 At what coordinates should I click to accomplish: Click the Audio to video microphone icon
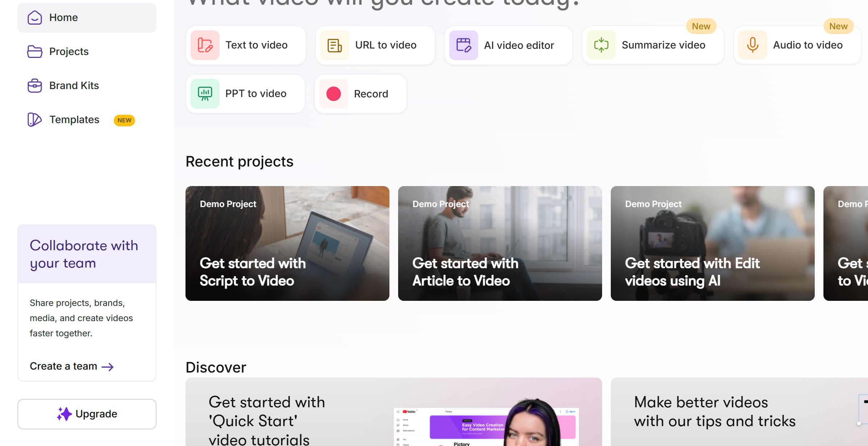(x=752, y=45)
